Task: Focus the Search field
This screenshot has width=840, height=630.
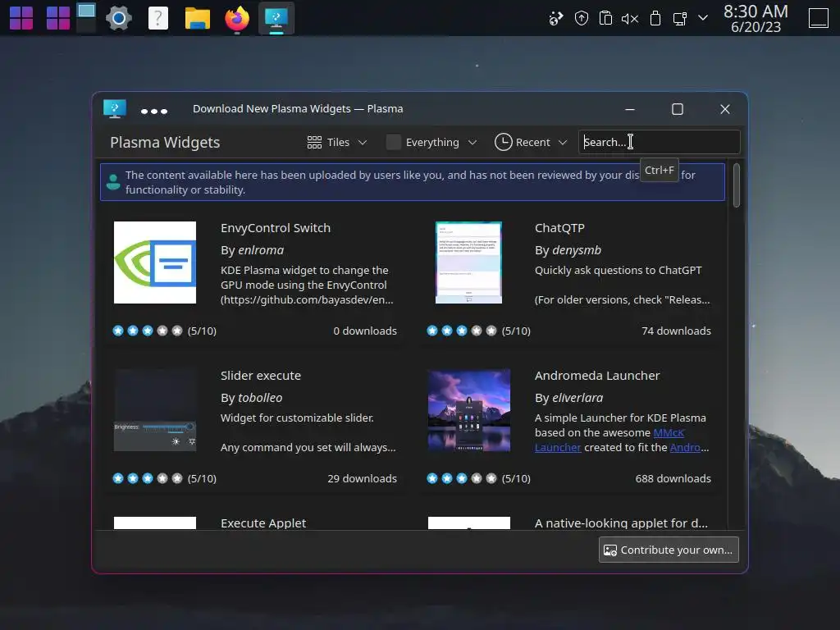Action: point(659,143)
